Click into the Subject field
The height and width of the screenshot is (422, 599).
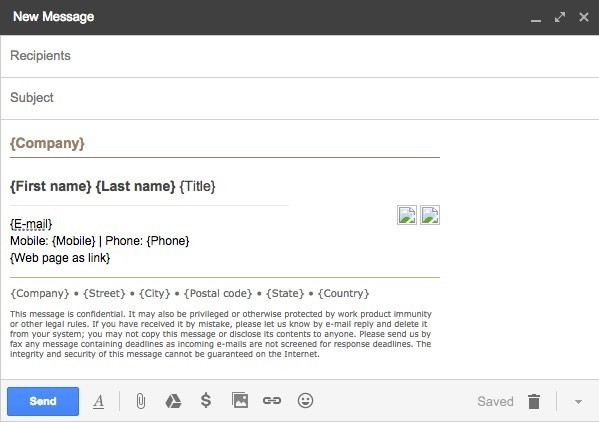[x=300, y=98]
